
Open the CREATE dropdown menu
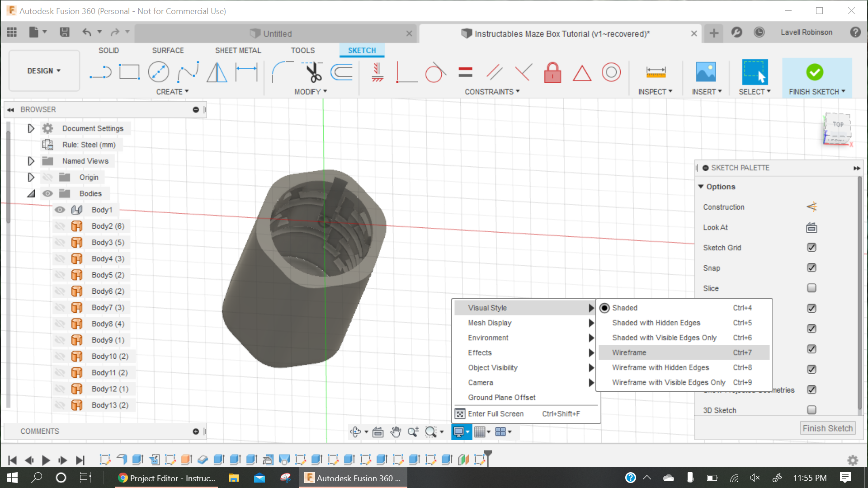pyautogui.click(x=172, y=92)
